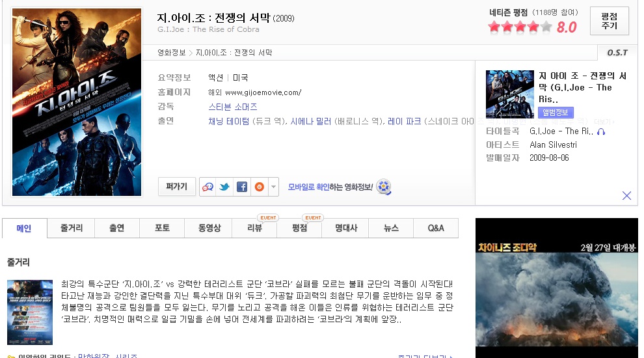Click the 영화정보 breadcrumb link
This screenshot has width=644, height=358.
[171, 53]
